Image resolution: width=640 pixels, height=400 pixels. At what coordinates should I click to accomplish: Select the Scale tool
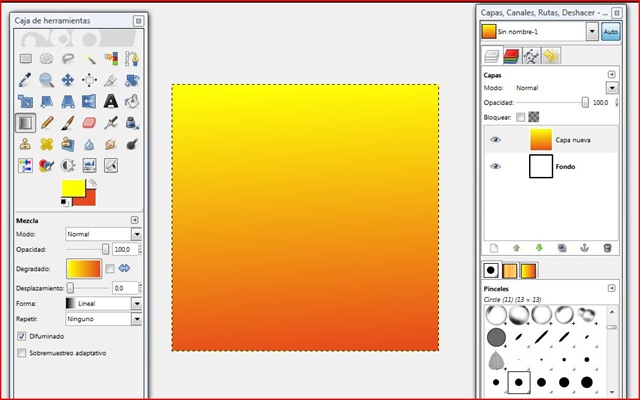tap(26, 101)
